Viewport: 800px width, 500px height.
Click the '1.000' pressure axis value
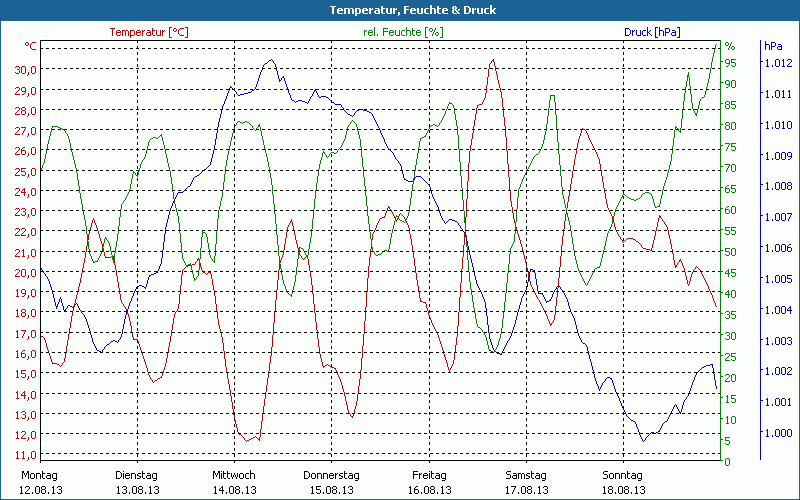coord(777,433)
